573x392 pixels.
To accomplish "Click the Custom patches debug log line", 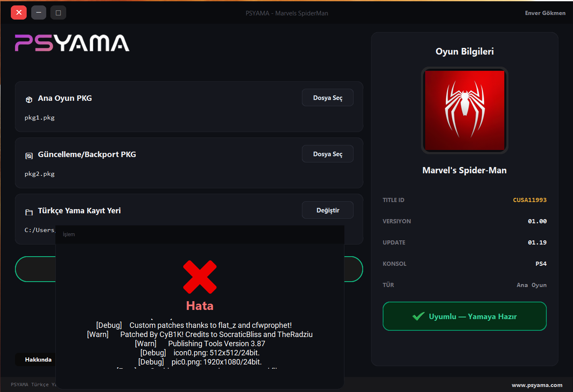I will coord(194,325).
